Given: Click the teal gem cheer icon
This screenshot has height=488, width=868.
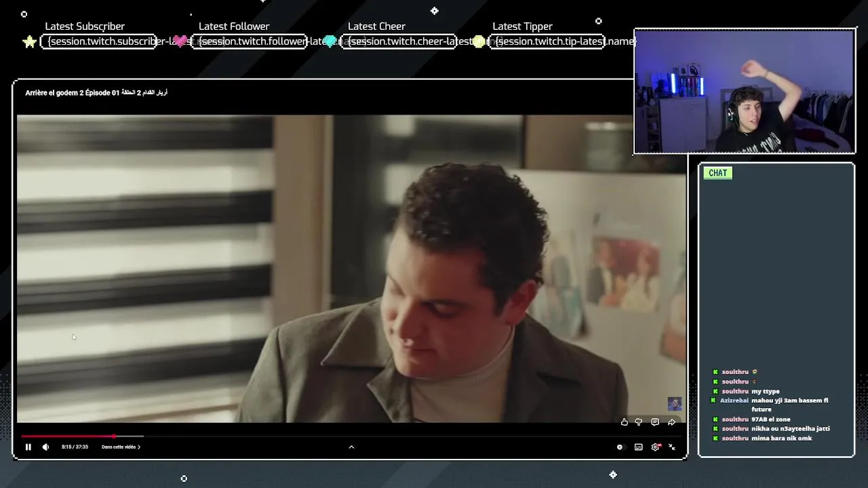Looking at the screenshot, I should (330, 42).
